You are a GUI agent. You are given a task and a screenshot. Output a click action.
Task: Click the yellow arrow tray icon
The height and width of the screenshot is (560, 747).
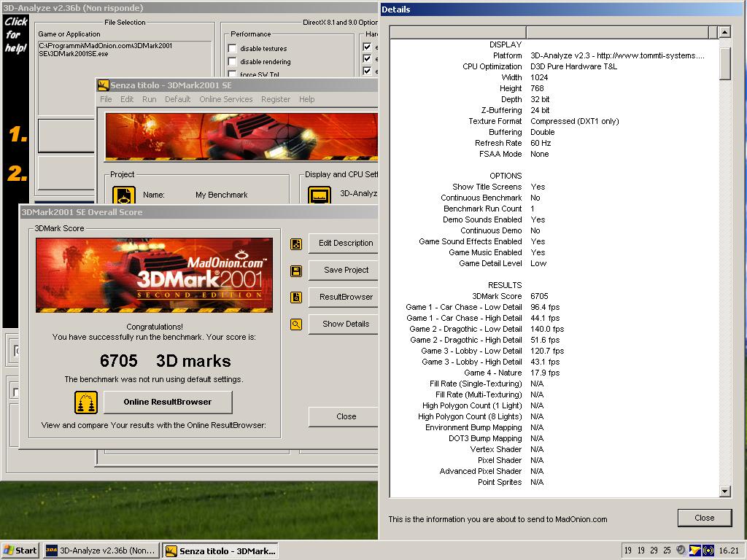[x=695, y=550]
